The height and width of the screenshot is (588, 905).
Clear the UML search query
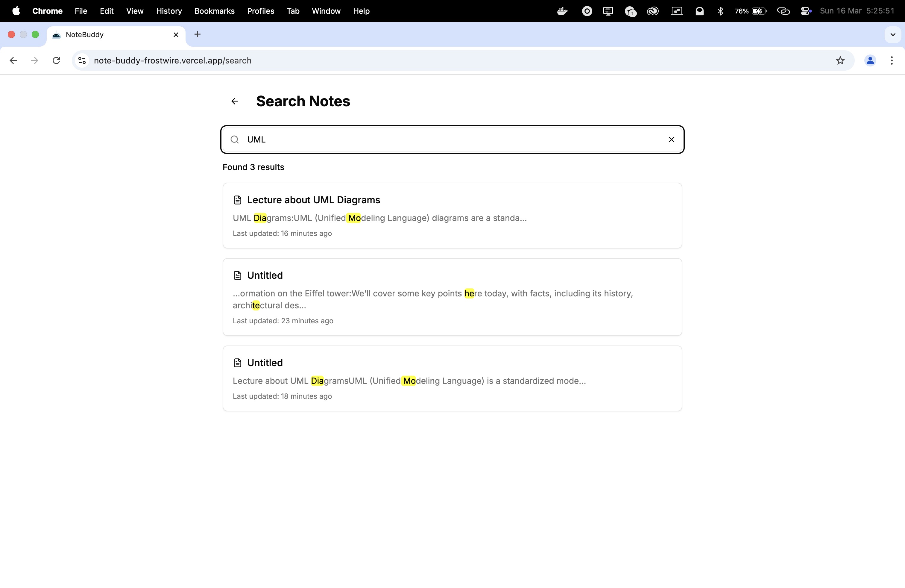(x=671, y=140)
